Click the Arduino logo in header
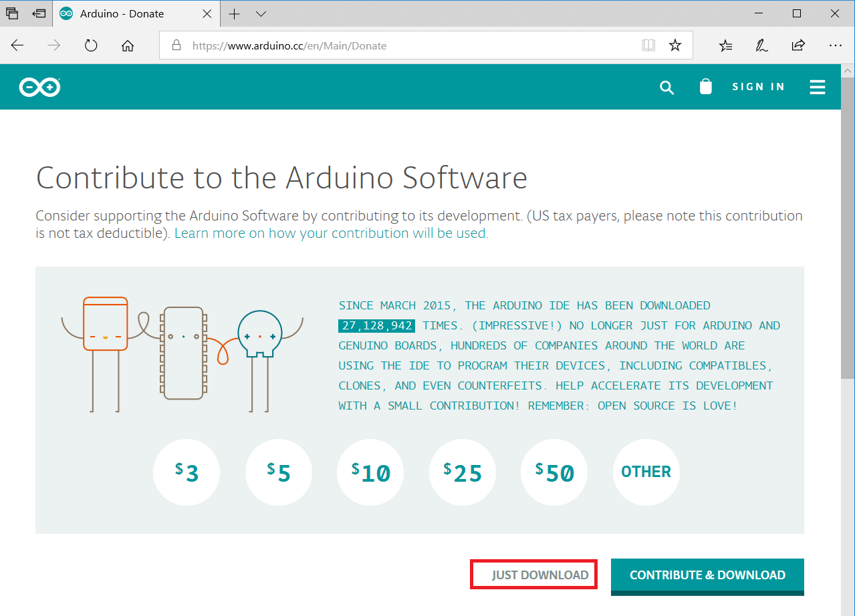The width and height of the screenshot is (855, 616). click(40, 87)
